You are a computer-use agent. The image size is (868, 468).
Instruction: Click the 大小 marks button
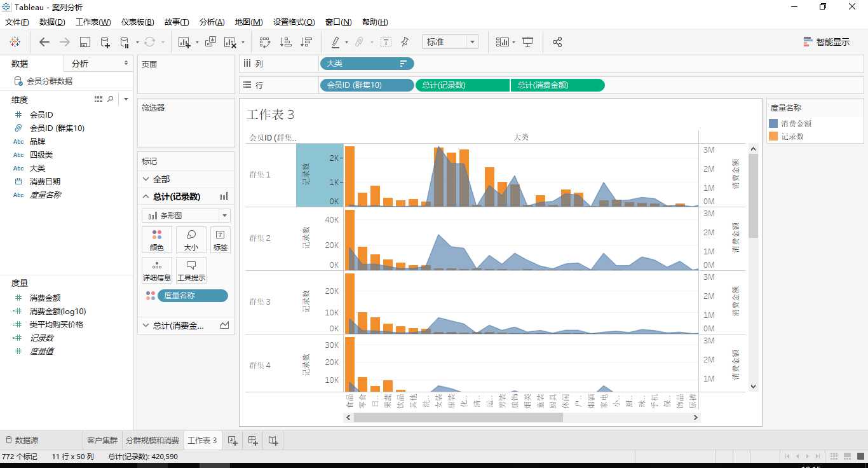click(191, 240)
